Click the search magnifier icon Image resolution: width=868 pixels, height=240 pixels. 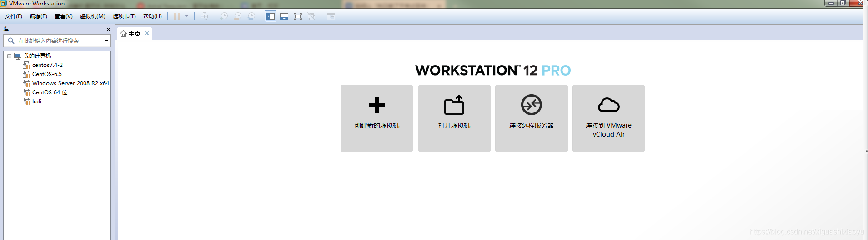coord(11,41)
